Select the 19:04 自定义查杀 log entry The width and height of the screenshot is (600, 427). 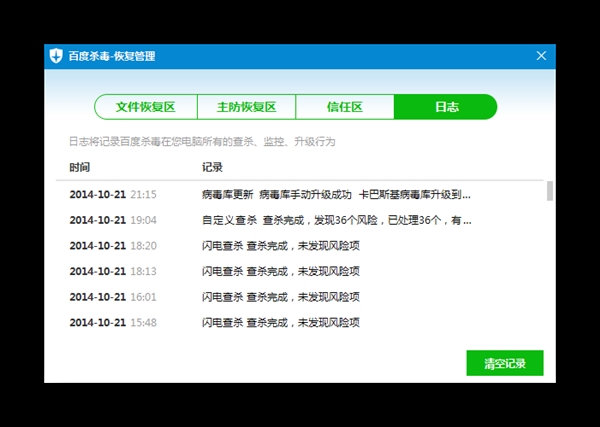[x=300, y=220]
